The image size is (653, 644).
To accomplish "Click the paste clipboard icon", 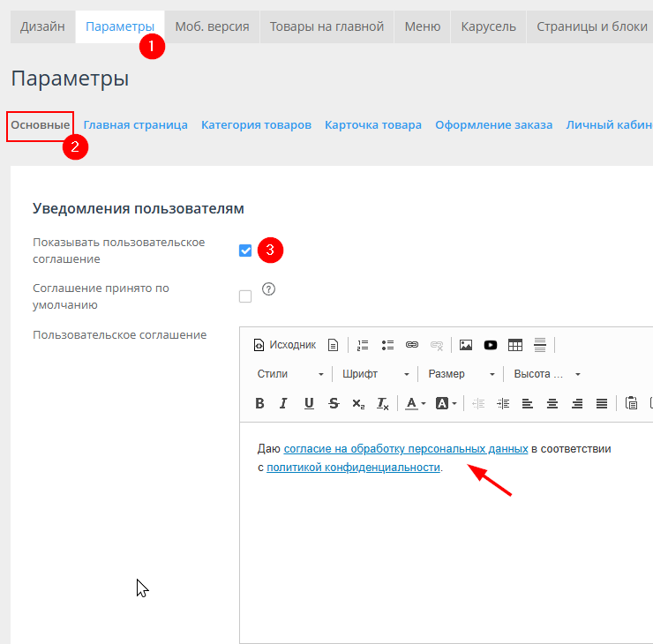I will click(631, 403).
